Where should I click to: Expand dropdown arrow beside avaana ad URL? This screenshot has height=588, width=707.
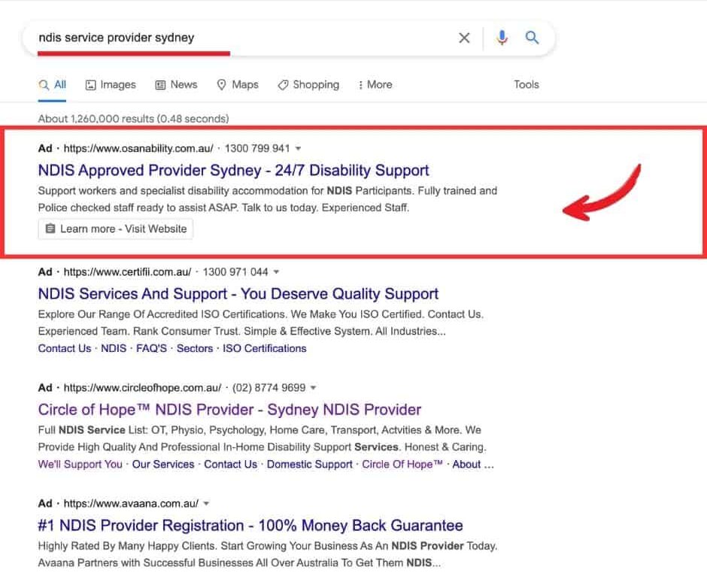[x=207, y=504]
